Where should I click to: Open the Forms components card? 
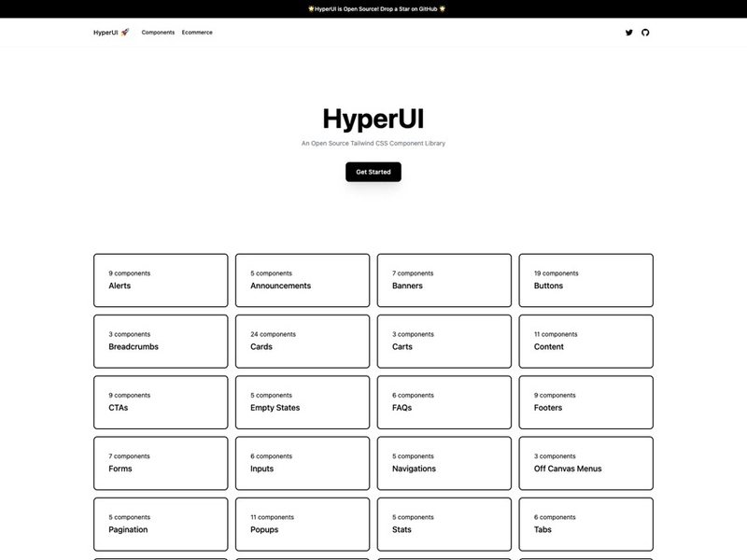pyautogui.click(x=161, y=463)
